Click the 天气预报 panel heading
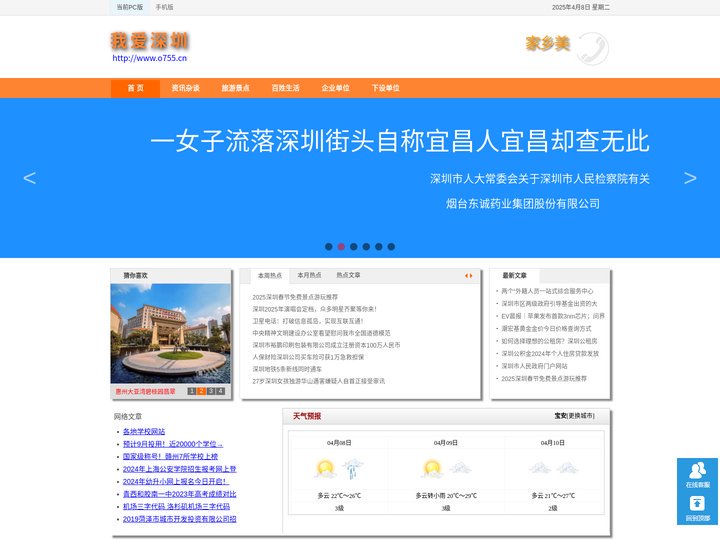Viewport: 720px width, 540px height. coord(307,416)
